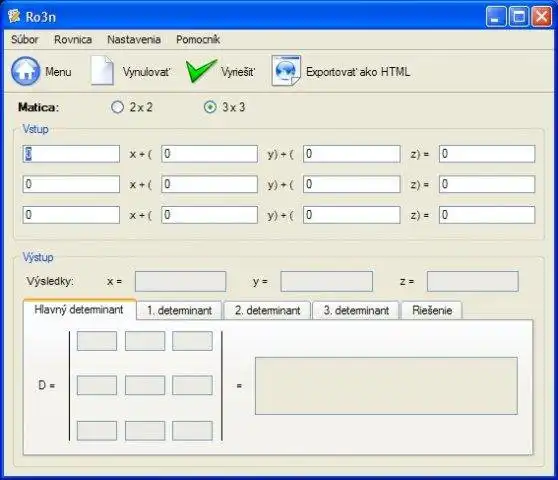Click the Vyriešiť label to solve

237,72
